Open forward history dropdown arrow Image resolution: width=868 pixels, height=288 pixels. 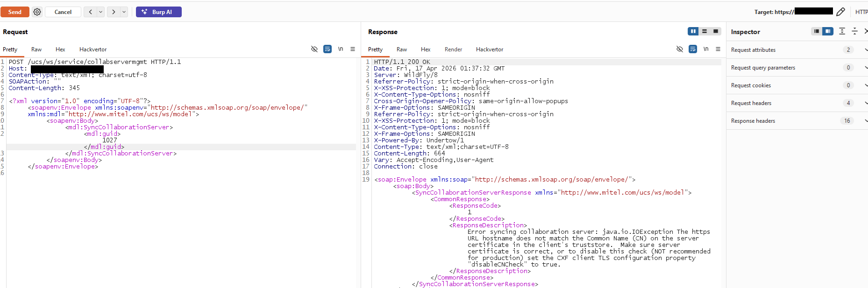124,12
